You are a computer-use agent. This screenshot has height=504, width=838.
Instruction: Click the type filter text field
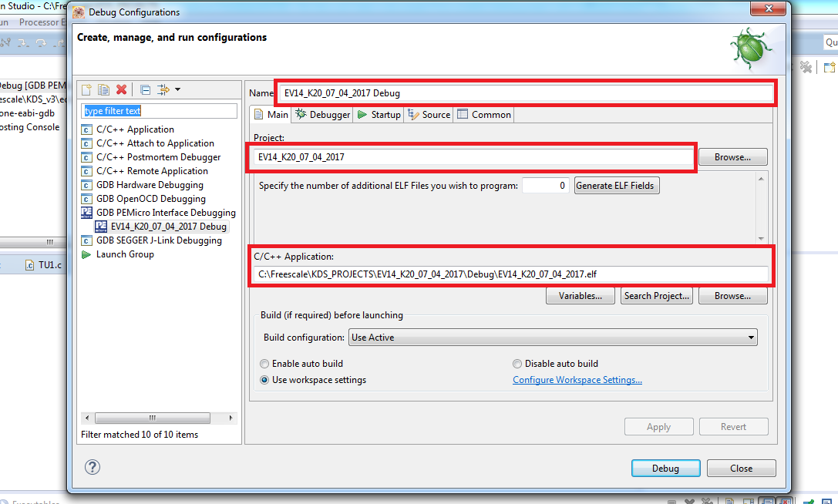(160, 111)
